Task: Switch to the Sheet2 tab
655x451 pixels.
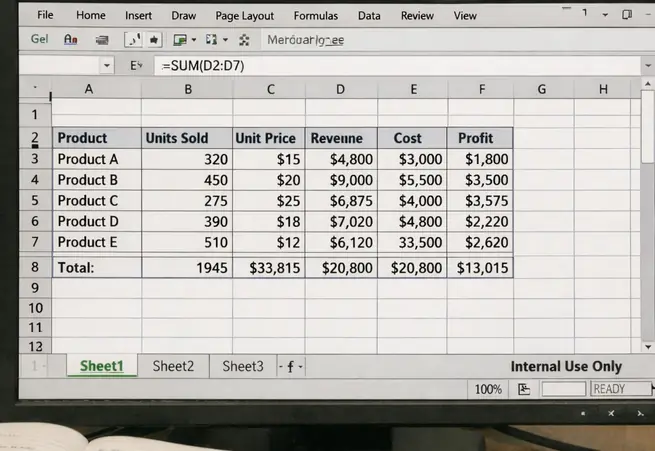Action: pos(173,366)
